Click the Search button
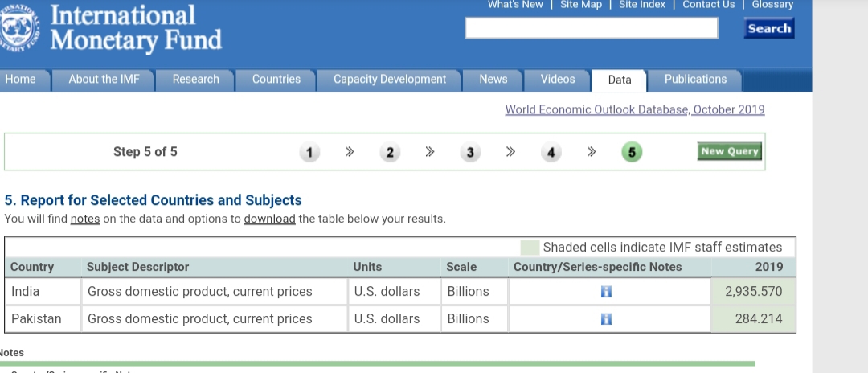 coord(769,29)
